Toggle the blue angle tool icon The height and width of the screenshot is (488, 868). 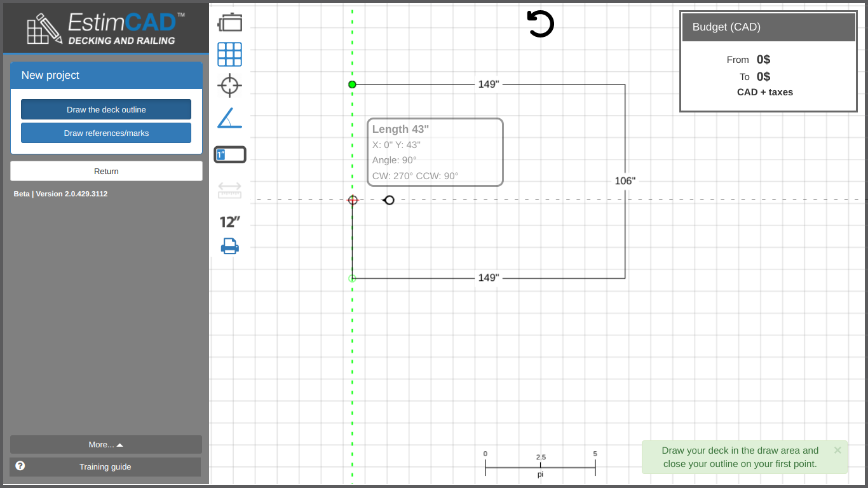click(x=230, y=118)
